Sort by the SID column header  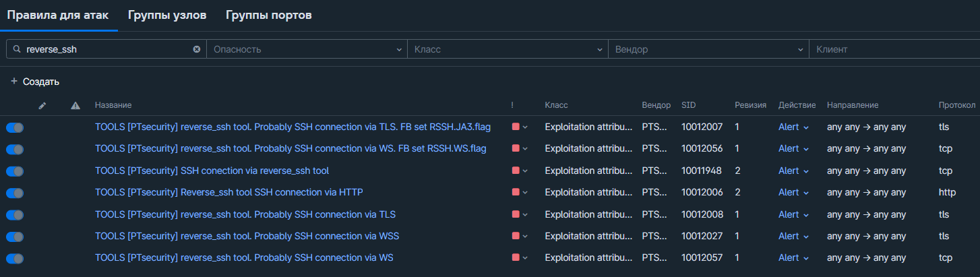click(x=689, y=105)
